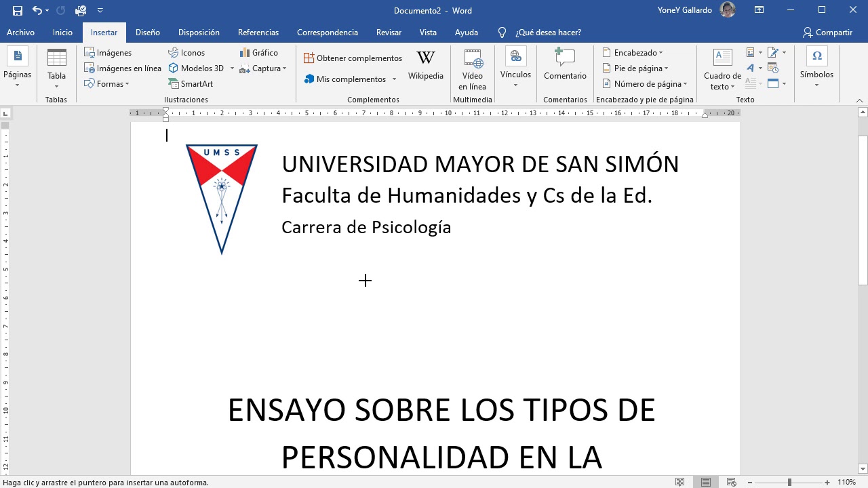The height and width of the screenshot is (488, 868).
Task: Click the Redo icon in title bar
Action: pos(60,10)
